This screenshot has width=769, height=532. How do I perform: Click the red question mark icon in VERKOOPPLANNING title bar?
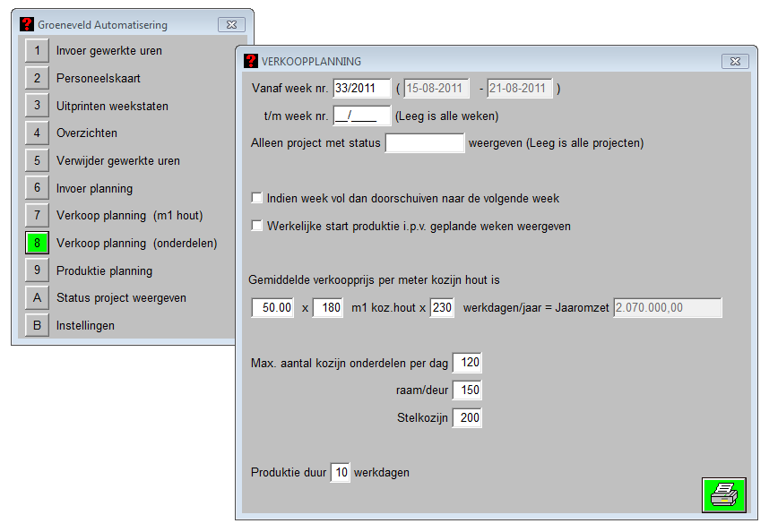click(251, 62)
